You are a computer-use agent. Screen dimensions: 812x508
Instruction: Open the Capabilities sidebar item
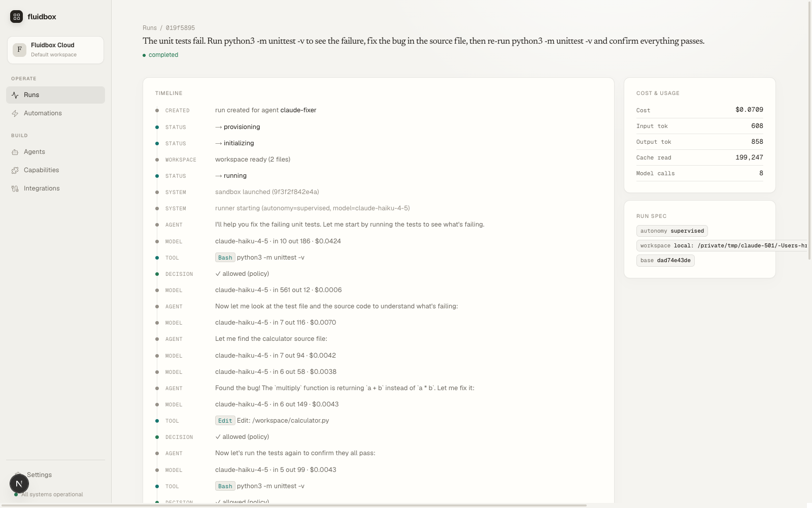point(55,170)
